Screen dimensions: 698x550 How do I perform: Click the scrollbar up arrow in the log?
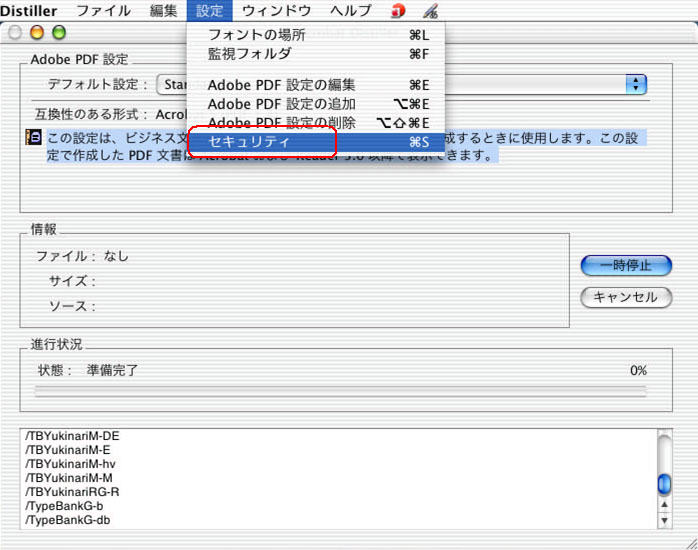[664, 505]
